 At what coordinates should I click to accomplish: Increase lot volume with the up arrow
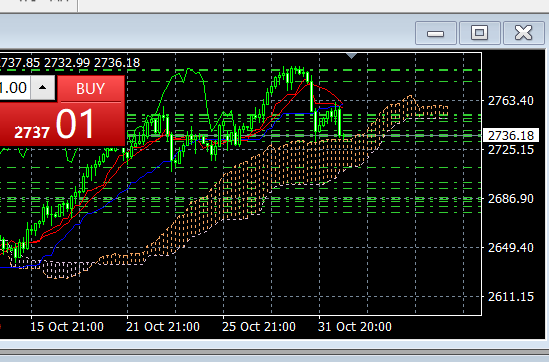pyautogui.click(x=43, y=88)
